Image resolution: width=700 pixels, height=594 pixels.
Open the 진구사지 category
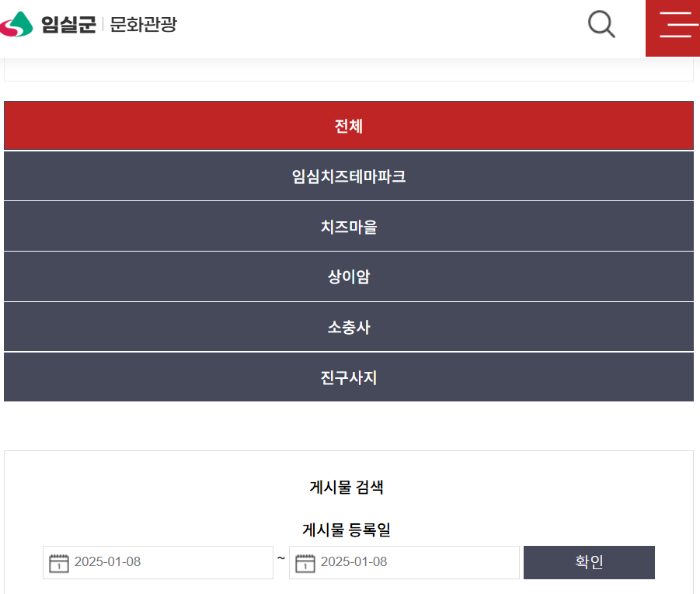[348, 377]
